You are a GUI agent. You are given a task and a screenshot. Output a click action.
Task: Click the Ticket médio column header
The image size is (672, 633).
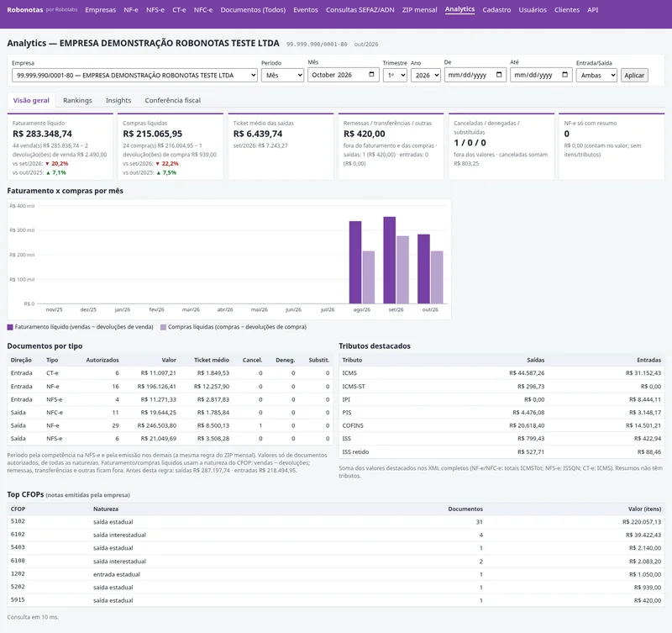coord(212,361)
